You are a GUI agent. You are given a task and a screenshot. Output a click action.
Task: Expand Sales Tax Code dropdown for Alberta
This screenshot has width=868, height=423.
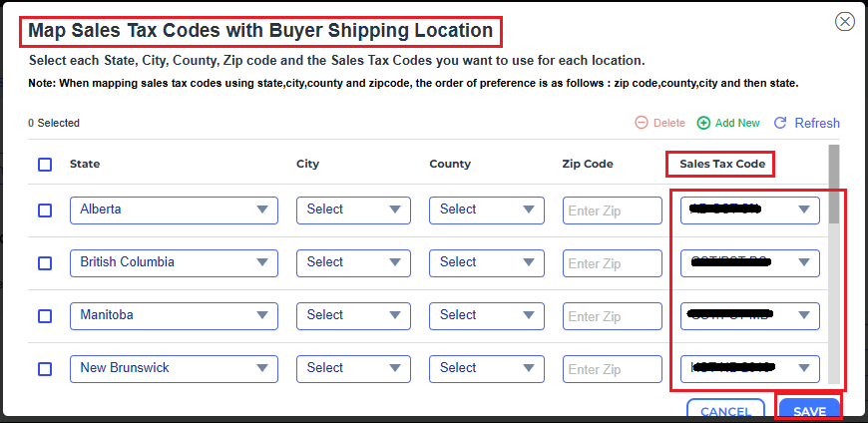tap(750, 211)
